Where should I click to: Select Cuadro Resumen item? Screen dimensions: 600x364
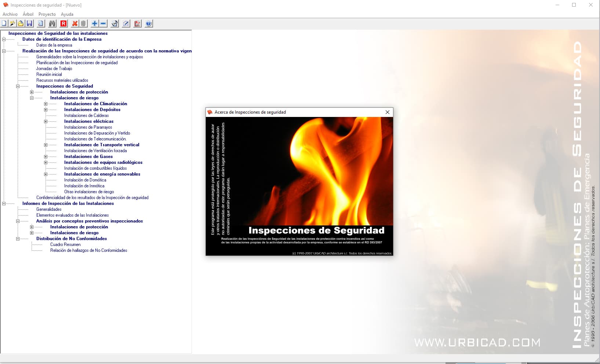(65, 244)
